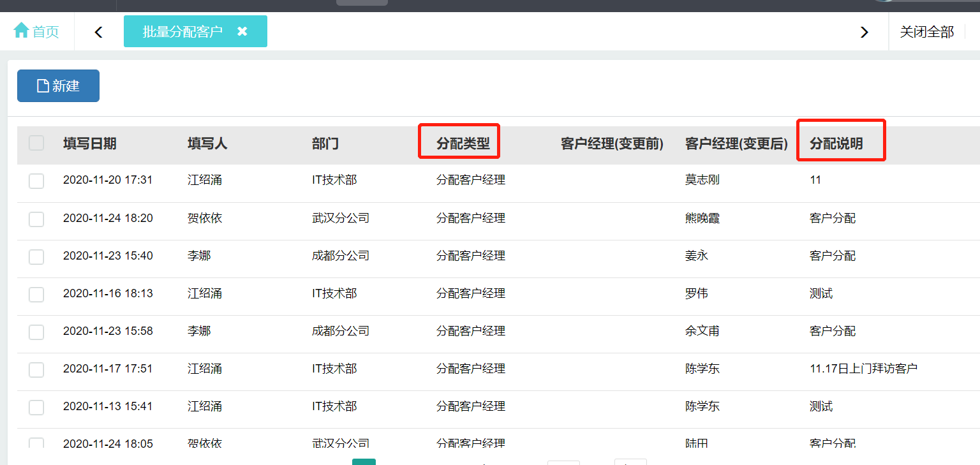Click the 部门 column header
The height and width of the screenshot is (465, 980).
[325, 144]
